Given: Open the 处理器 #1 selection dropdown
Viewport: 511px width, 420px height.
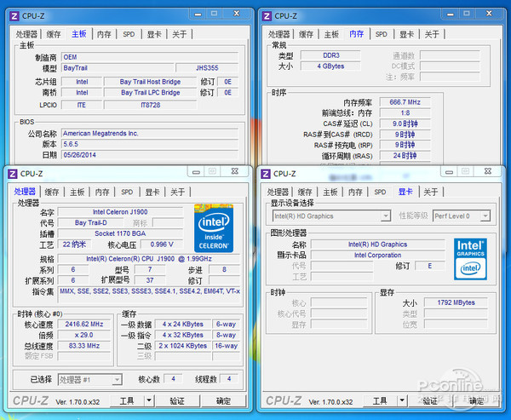Looking at the screenshot, I should pyautogui.click(x=94, y=379).
